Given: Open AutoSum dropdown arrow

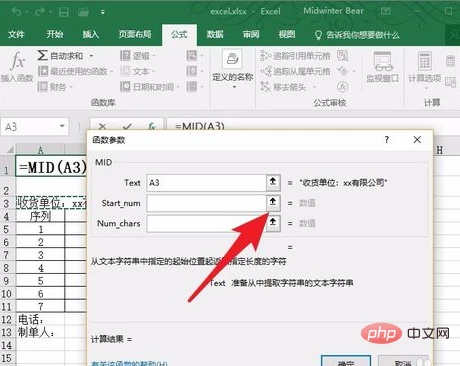Looking at the screenshot, I should click(91, 56).
